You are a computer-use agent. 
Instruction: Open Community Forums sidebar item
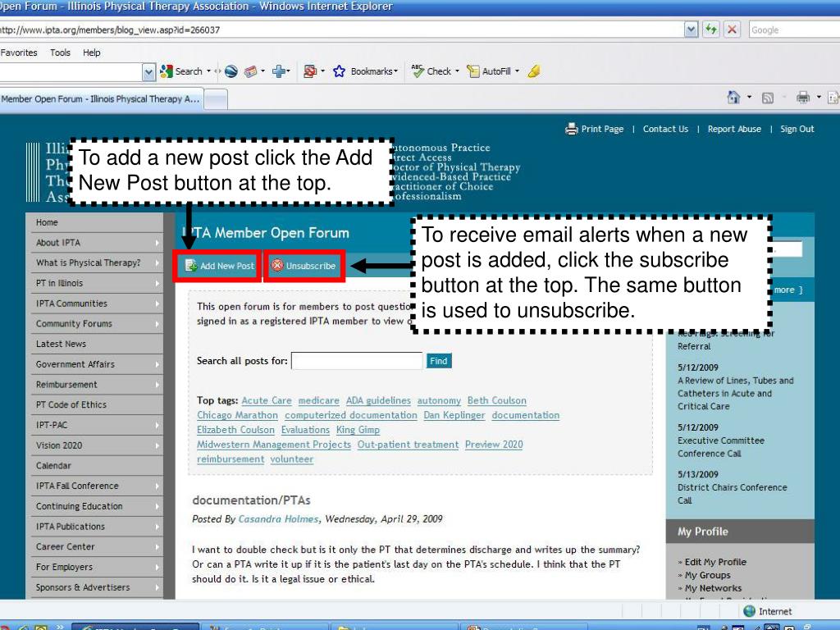coord(97,323)
